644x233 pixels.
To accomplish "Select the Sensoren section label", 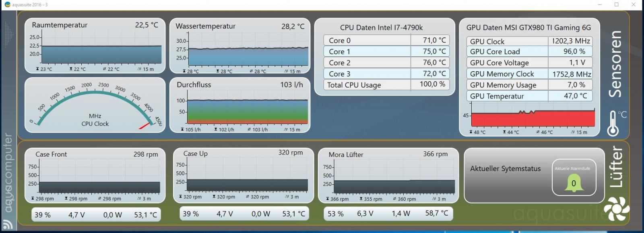I will pyautogui.click(x=615, y=64).
